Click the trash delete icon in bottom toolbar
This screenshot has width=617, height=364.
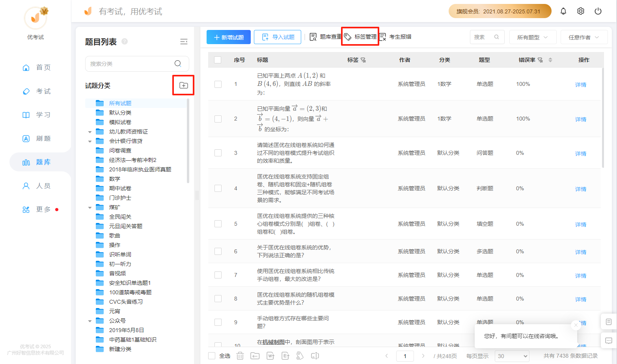click(x=240, y=356)
